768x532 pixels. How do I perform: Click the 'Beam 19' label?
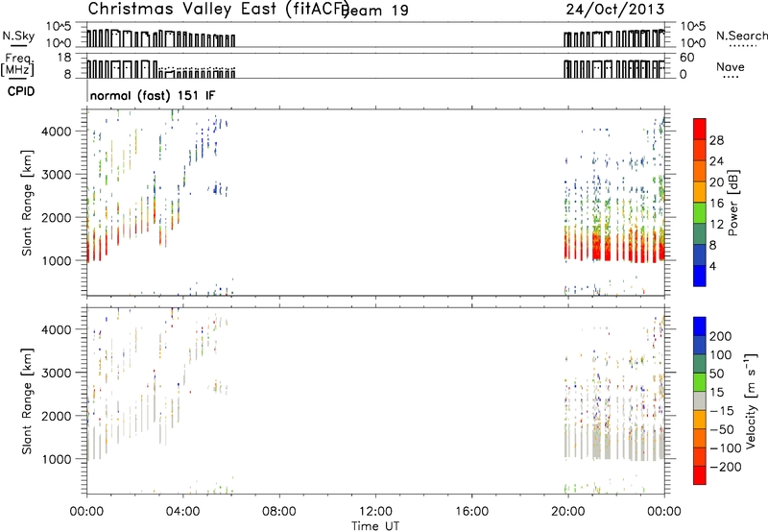point(375,11)
